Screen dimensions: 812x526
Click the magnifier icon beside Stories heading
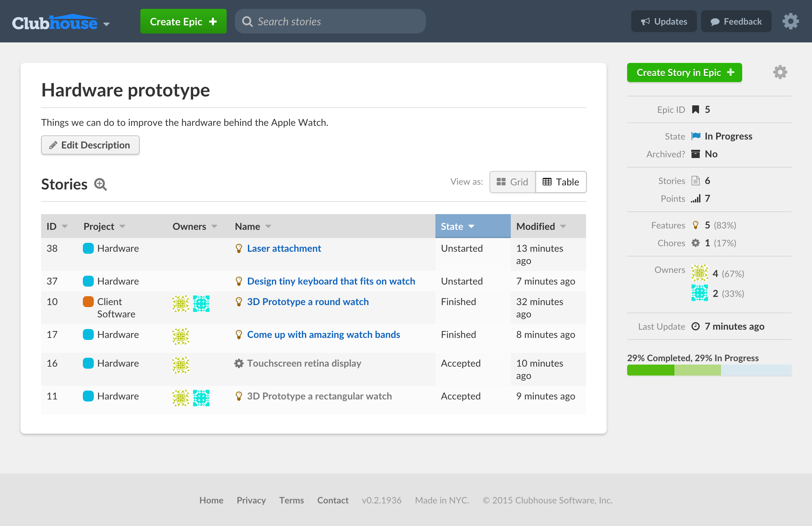[x=100, y=184]
